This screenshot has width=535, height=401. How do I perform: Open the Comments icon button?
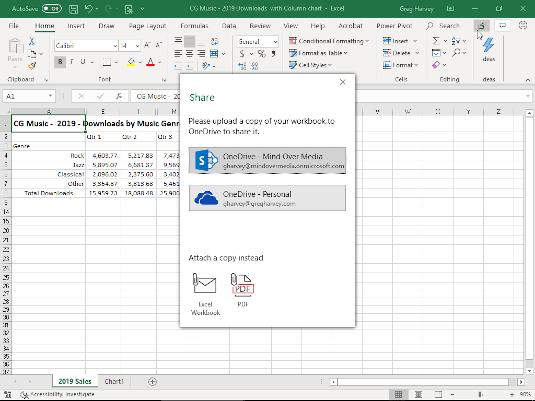(x=502, y=26)
